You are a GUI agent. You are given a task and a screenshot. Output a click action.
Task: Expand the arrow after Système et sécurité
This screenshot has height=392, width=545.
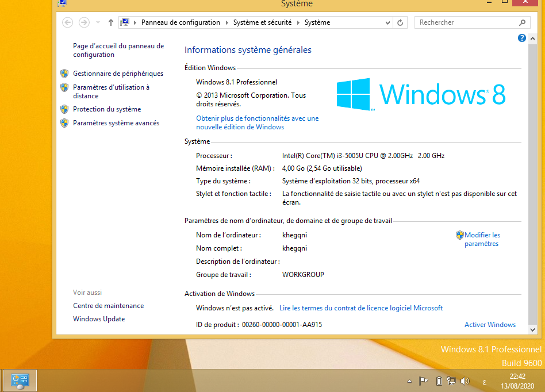pyautogui.click(x=298, y=22)
